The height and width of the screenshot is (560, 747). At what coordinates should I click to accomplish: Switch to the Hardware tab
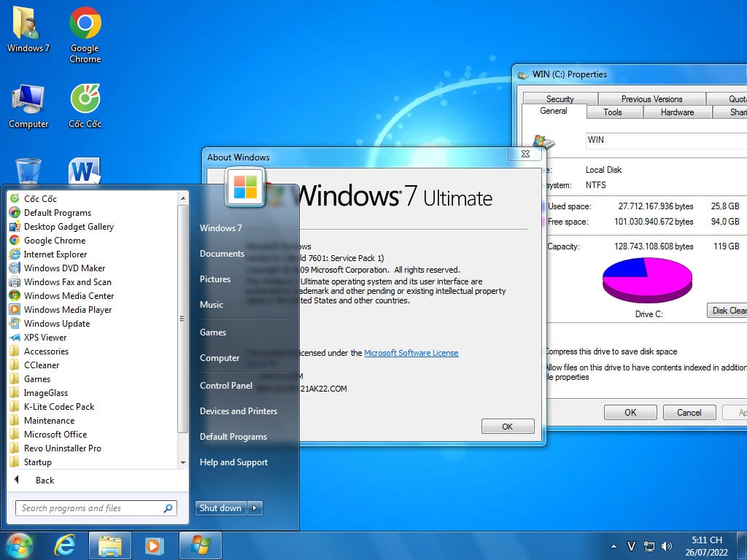pos(677,112)
